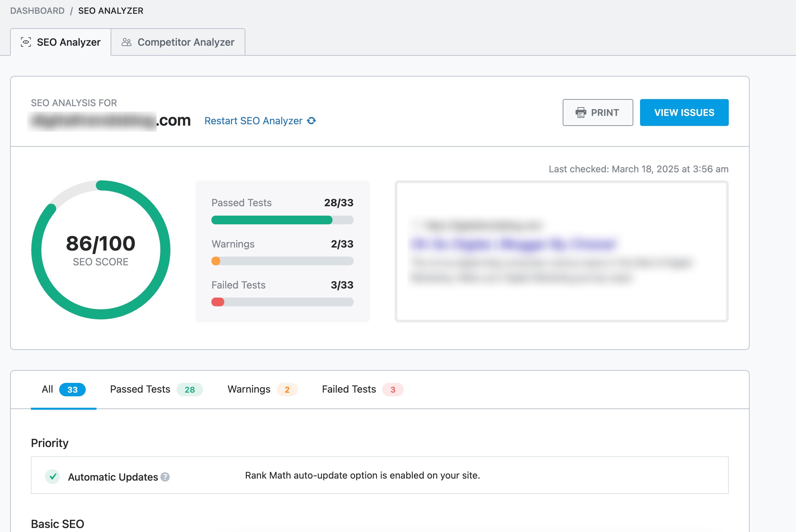This screenshot has width=796, height=532.
Task: Click the red Failed Tests indicator
Action: pyautogui.click(x=218, y=302)
